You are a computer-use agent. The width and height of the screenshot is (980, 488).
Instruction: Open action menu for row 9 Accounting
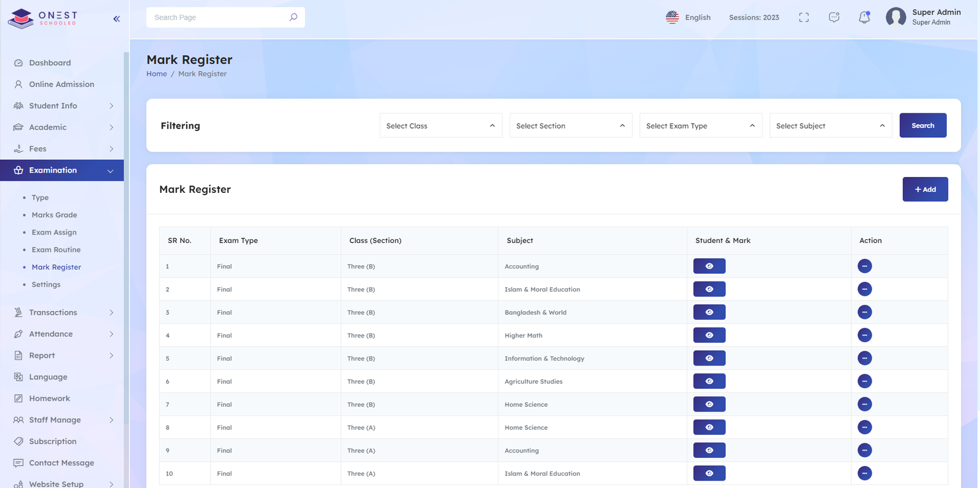click(864, 451)
